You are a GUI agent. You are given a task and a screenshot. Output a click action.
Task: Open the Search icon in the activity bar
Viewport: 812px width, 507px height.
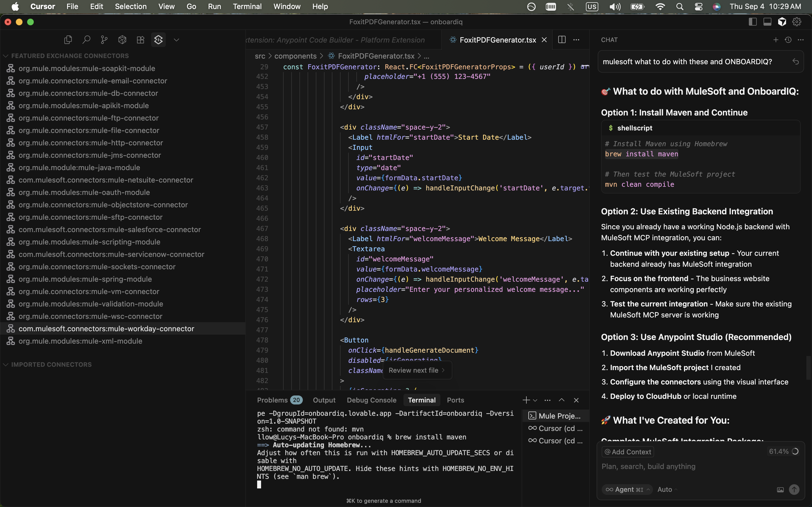86,40
